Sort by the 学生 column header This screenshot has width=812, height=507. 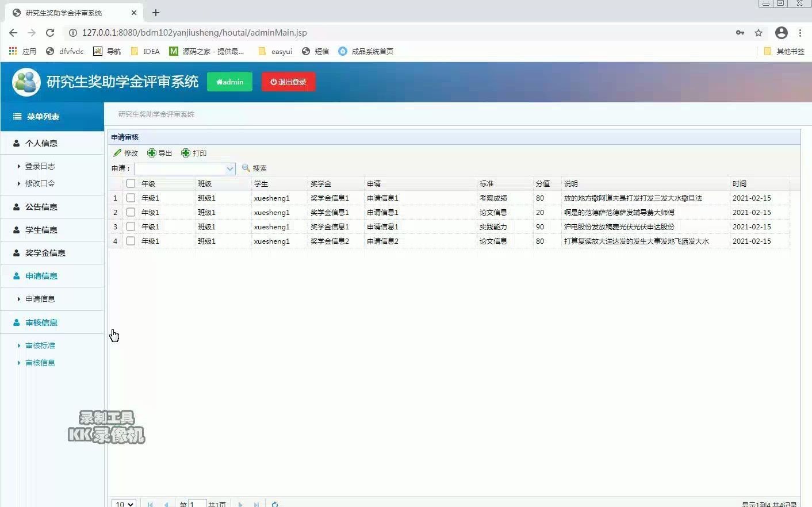coord(279,184)
